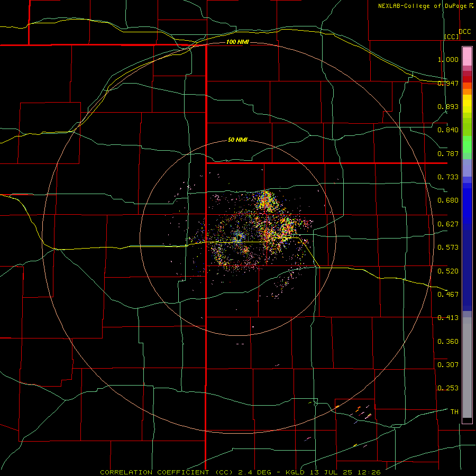Select the 0.733 scale value
The height and width of the screenshot is (476, 476).
click(448, 177)
